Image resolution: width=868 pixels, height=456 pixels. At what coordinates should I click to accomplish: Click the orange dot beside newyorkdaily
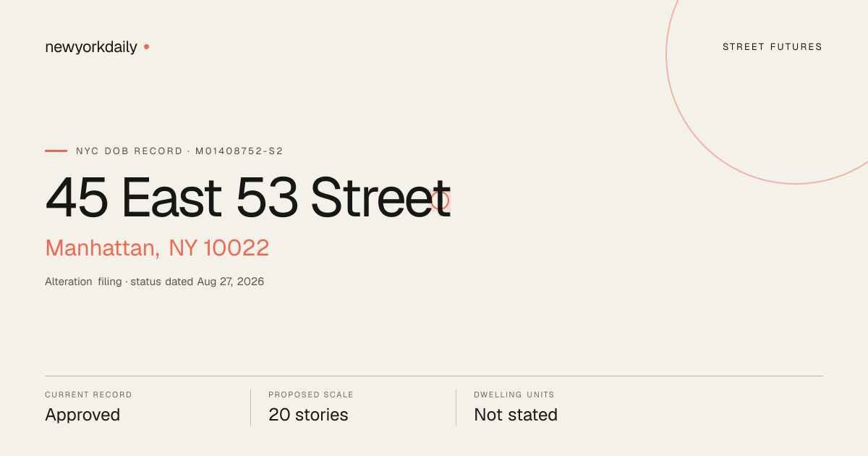pos(146,46)
